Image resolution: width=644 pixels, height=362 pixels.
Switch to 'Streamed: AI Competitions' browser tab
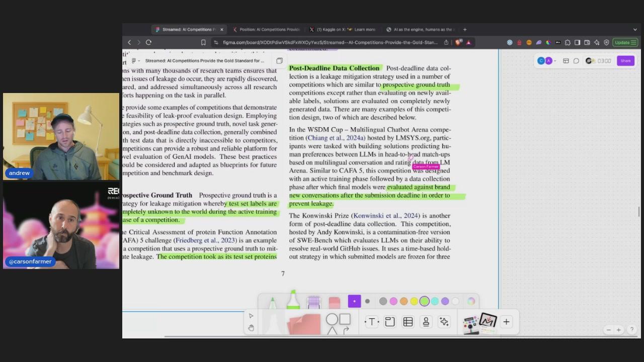[x=189, y=30]
